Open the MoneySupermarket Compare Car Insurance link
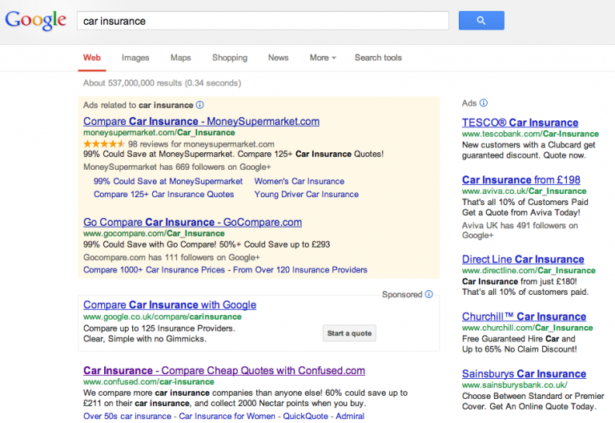Viewport: 615px width, 423px height. point(200,121)
